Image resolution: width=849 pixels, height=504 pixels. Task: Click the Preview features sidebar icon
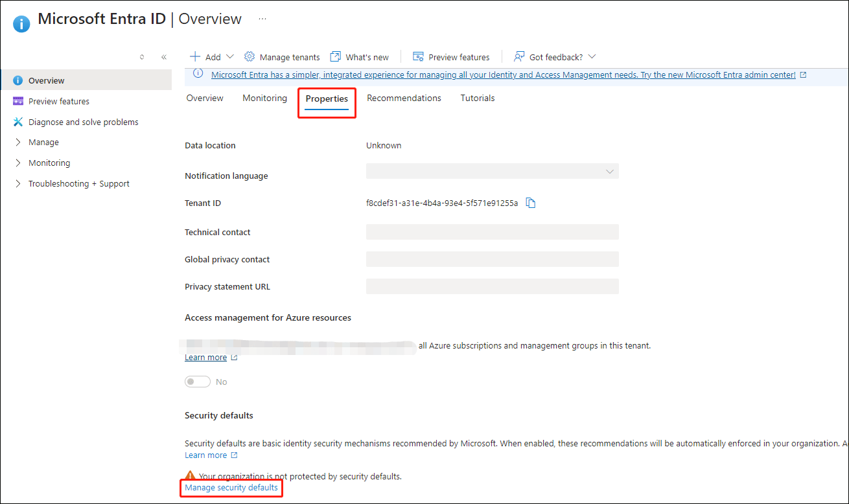coord(18,101)
